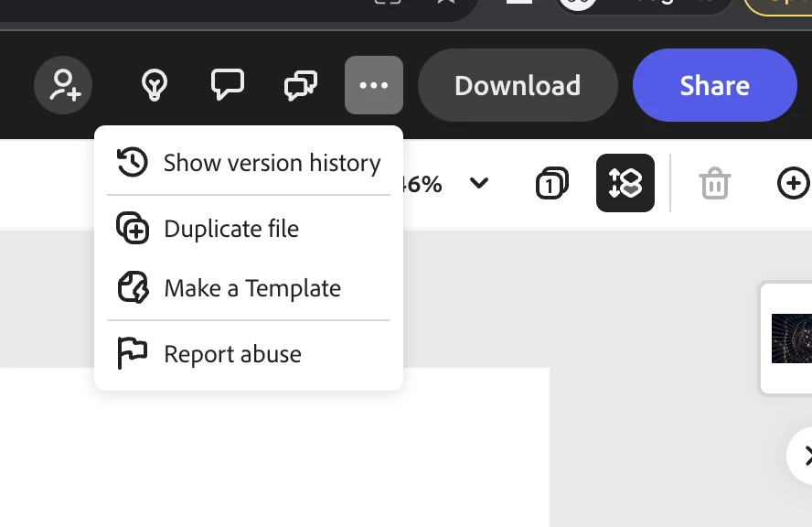Choose Duplicate file from the menu

[249, 229]
